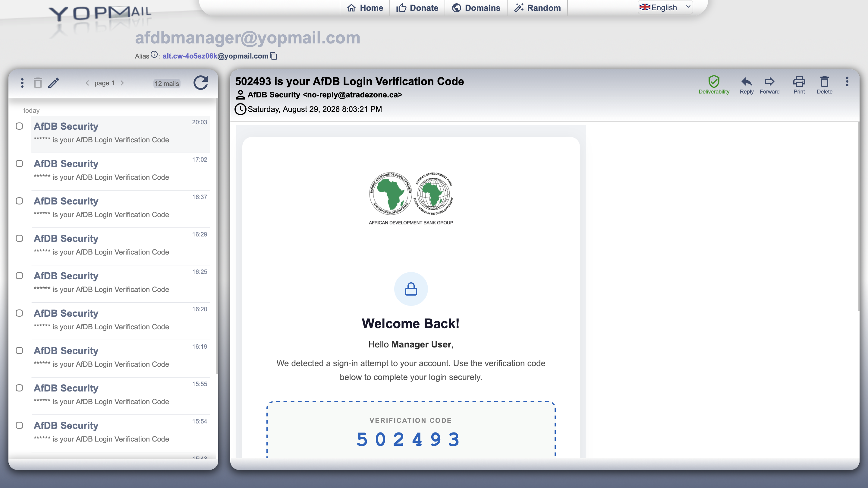Click the mail list scrollbar
Screen dimensions: 868x488
pyautogui.click(x=217, y=236)
